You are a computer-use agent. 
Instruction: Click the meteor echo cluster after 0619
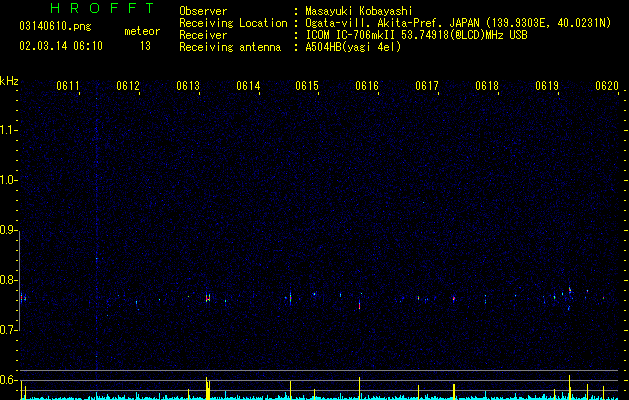(x=570, y=291)
